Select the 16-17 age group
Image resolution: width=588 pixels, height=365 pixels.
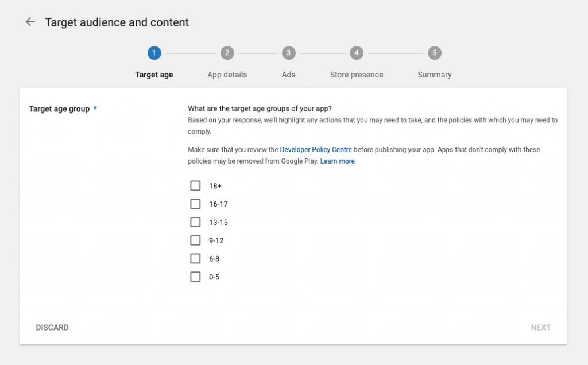point(195,204)
